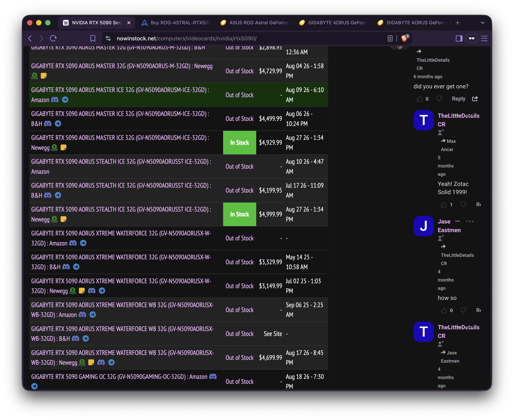This screenshot has height=420, width=514.
Task: Open Jase Eastmen's profile name above "how so"
Action: click(449, 226)
